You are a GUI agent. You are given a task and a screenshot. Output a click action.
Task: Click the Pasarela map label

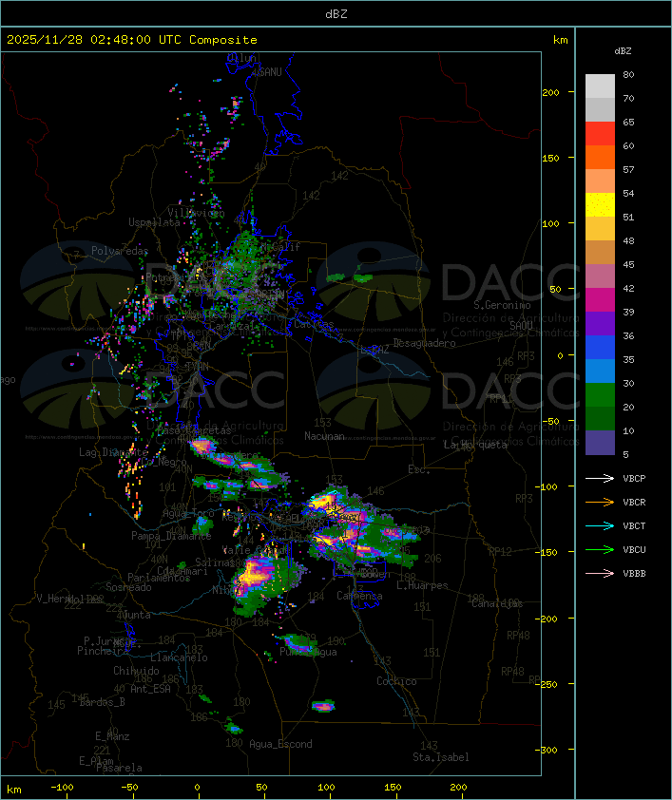[120, 768]
